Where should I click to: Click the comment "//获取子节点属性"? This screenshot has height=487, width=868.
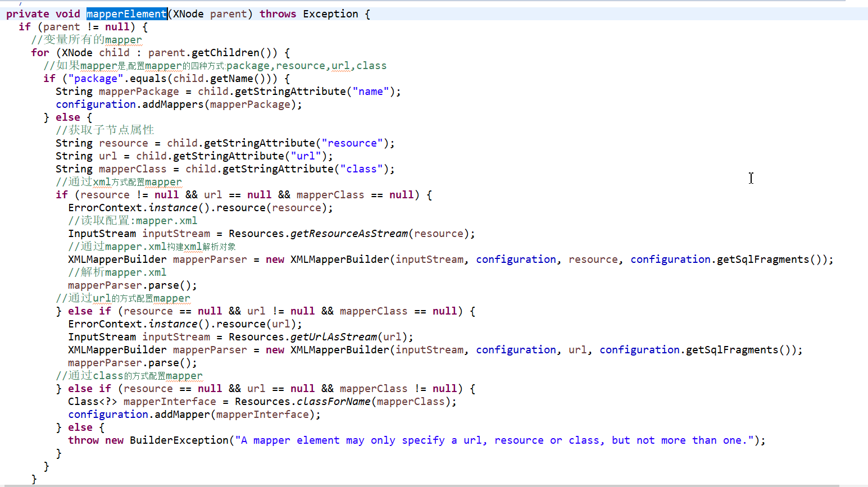(104, 130)
